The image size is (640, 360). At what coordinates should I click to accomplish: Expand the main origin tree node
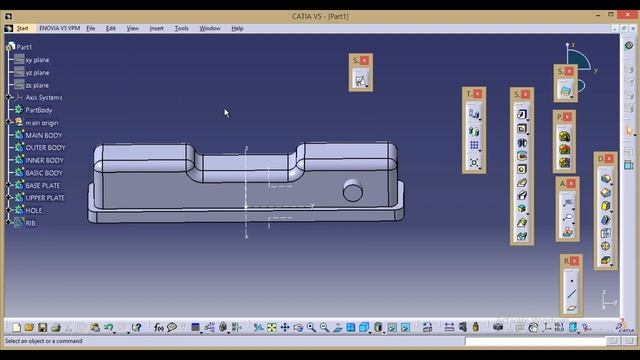pos(9,122)
